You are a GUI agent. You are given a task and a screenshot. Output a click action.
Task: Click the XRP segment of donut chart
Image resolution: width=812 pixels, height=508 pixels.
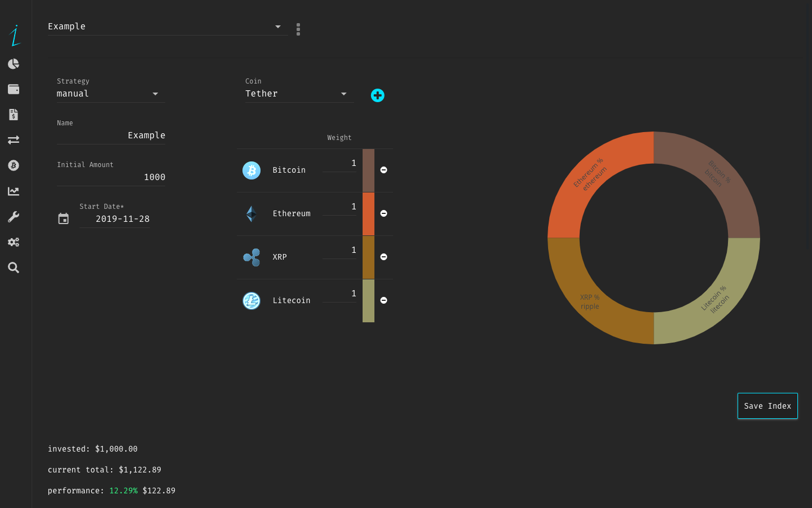point(590,302)
